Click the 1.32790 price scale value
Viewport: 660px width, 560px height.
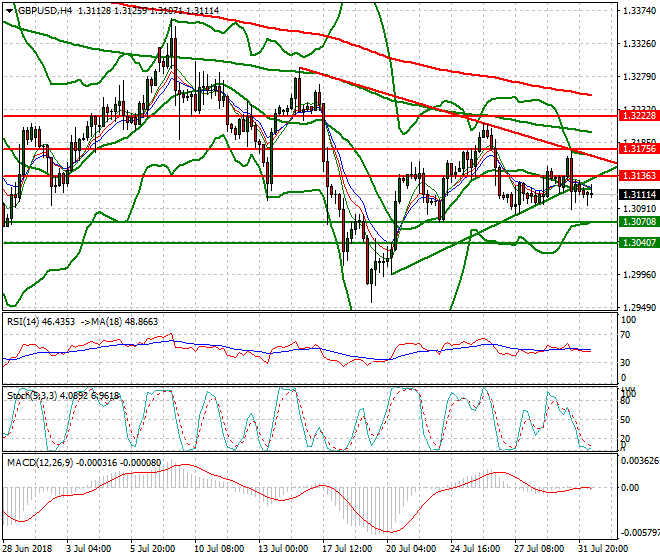[639, 77]
